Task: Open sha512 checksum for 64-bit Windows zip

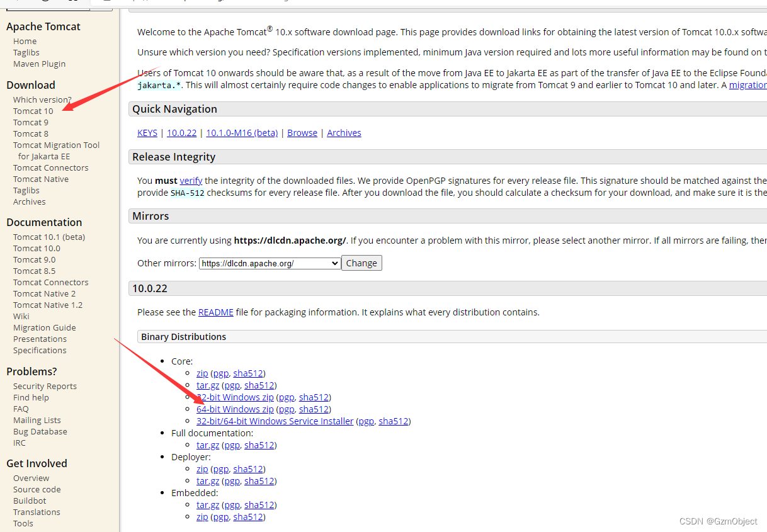Action: pos(314,409)
